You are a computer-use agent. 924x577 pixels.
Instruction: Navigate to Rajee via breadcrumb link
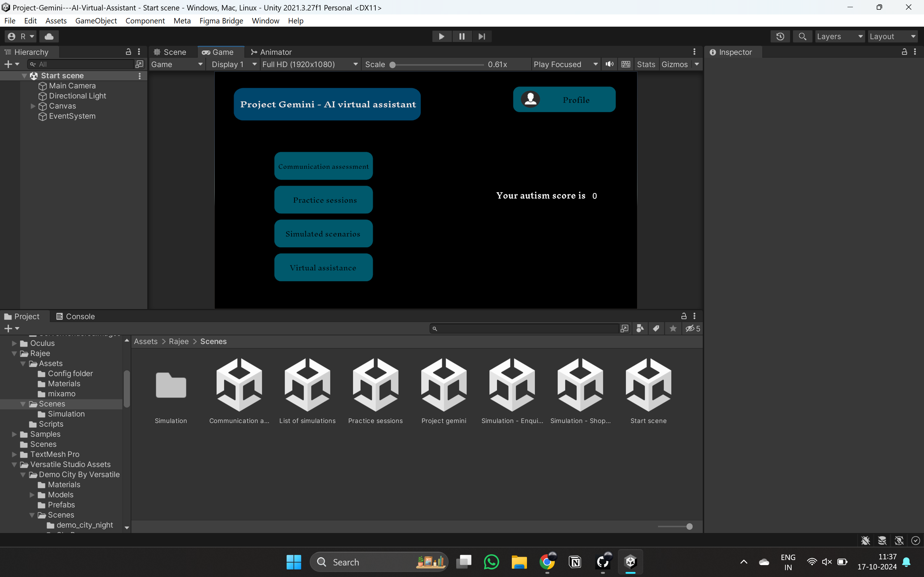[x=178, y=342]
